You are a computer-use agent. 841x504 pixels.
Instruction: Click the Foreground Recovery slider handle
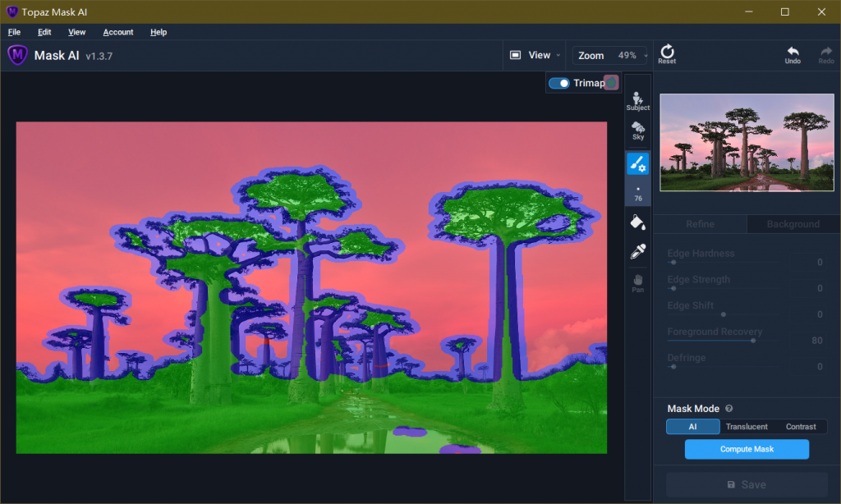click(x=753, y=341)
